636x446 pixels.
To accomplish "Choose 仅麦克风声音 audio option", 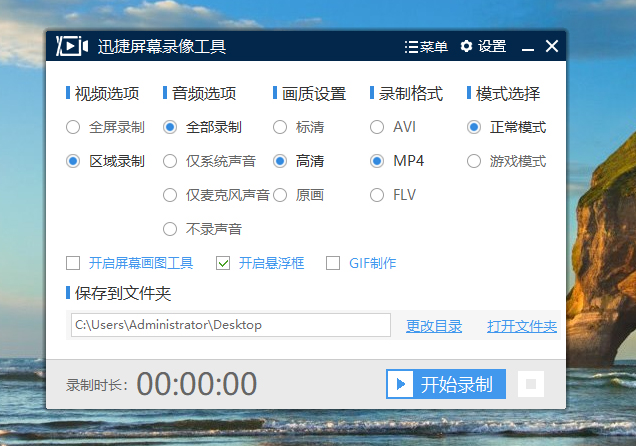I will (216, 195).
